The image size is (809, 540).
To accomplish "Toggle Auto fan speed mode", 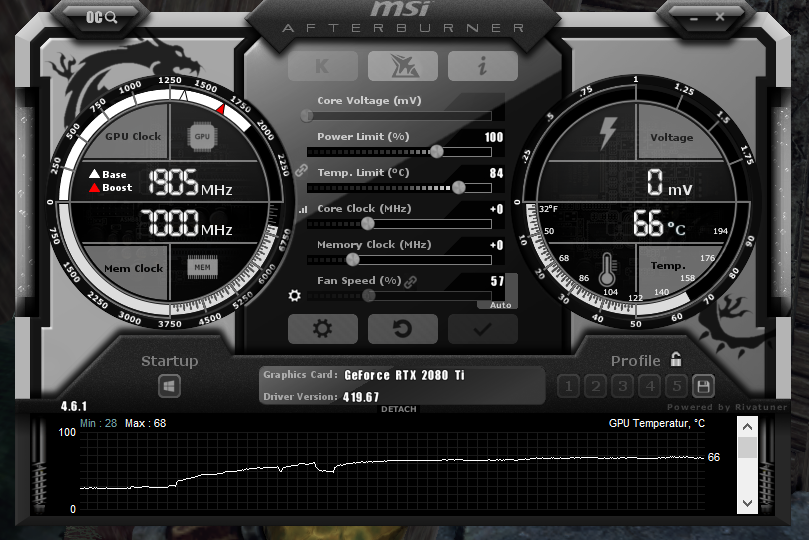I will [500, 305].
